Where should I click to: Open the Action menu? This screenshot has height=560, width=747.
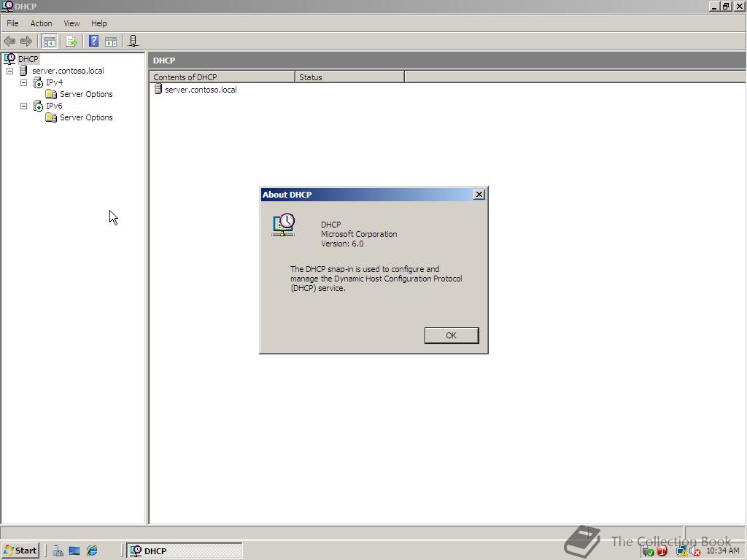point(41,23)
